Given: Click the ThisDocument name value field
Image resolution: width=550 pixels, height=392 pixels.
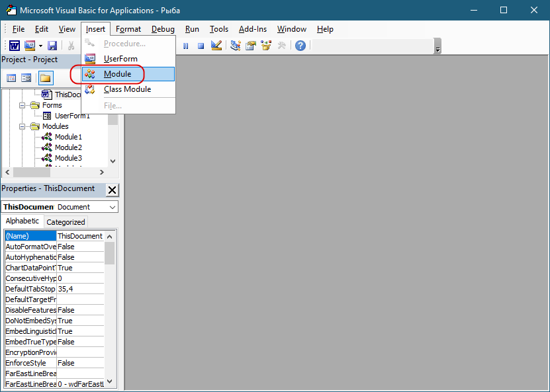Looking at the screenshot, I should click(x=80, y=236).
